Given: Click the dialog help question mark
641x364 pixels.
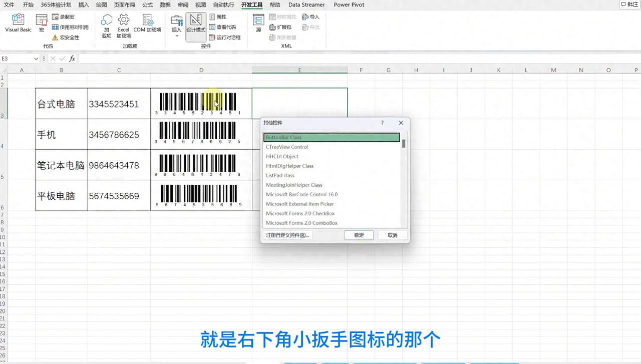Looking at the screenshot, I should [382, 123].
